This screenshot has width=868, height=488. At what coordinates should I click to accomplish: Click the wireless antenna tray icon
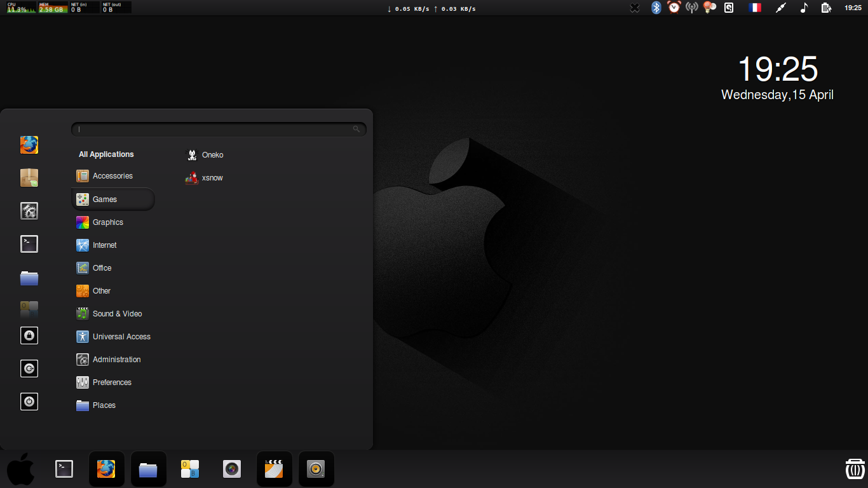(692, 8)
